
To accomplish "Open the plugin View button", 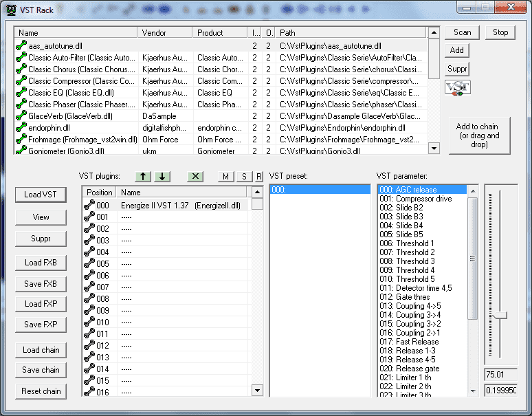I will point(41,217).
